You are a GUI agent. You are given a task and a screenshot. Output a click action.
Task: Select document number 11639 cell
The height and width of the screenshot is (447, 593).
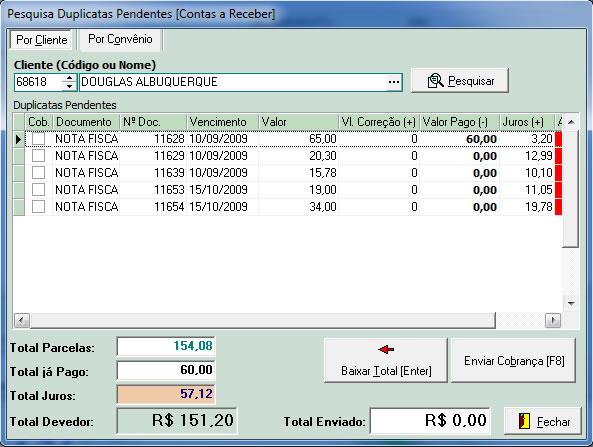pyautogui.click(x=153, y=173)
